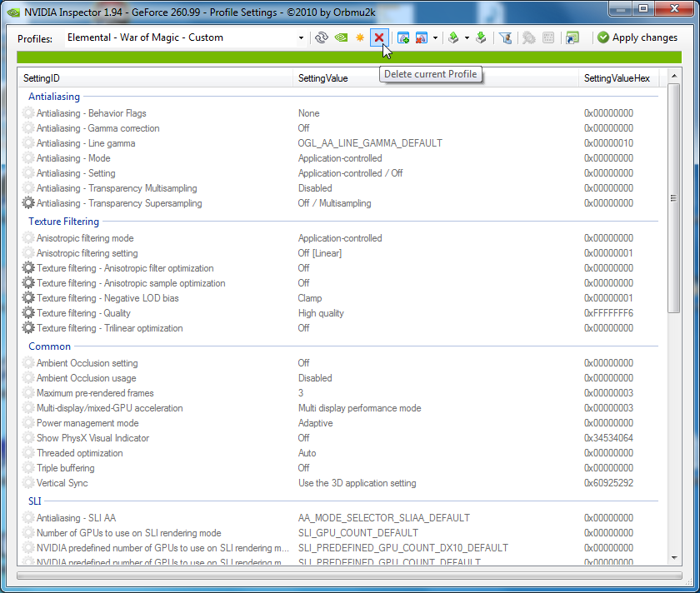Click the window shortcut icon before Apply changes
Image resolution: width=700 pixels, height=593 pixels.
572,37
